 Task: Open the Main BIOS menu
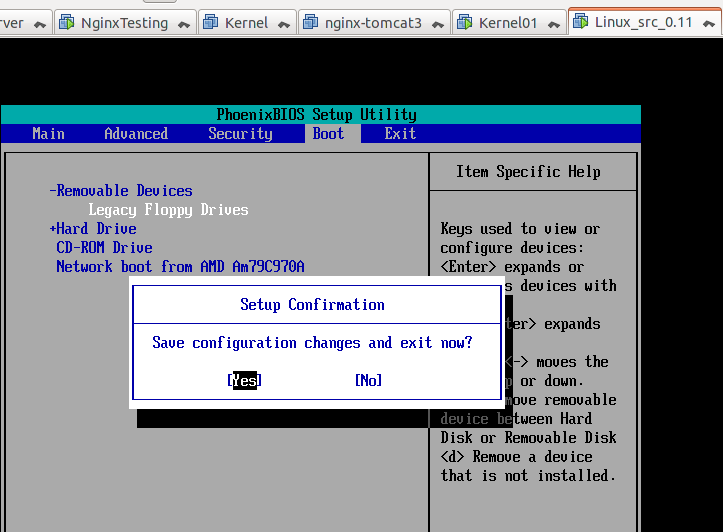pyautogui.click(x=48, y=134)
